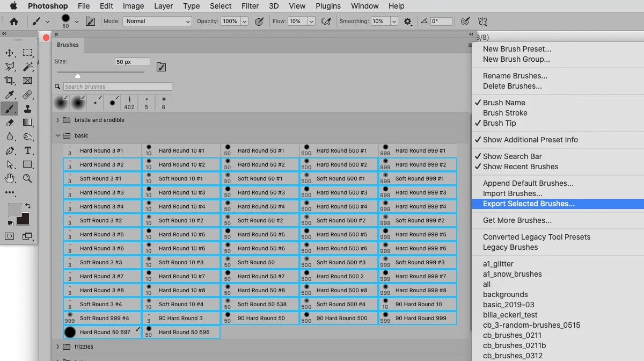Open the blend Mode dropdown

pos(157,21)
